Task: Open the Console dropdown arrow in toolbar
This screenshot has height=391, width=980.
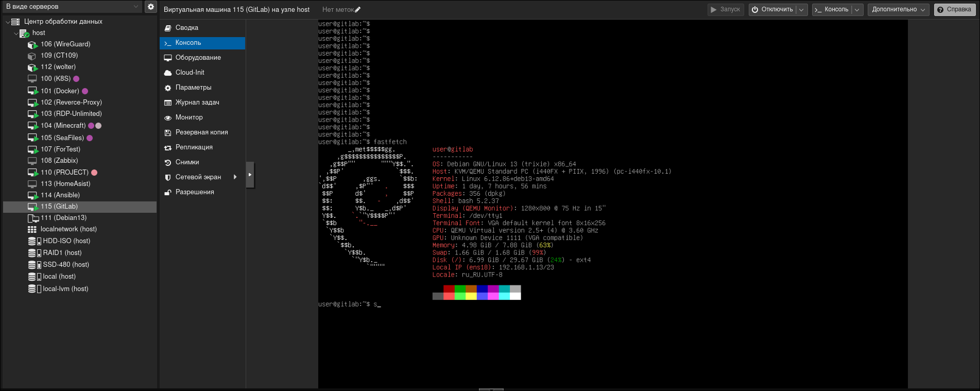Action: click(x=857, y=10)
